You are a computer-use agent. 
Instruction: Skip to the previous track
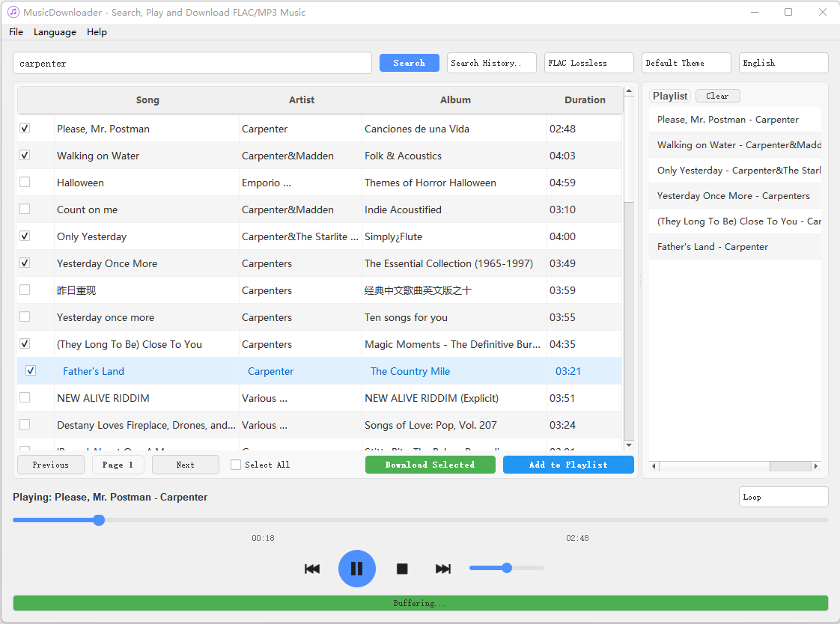312,569
